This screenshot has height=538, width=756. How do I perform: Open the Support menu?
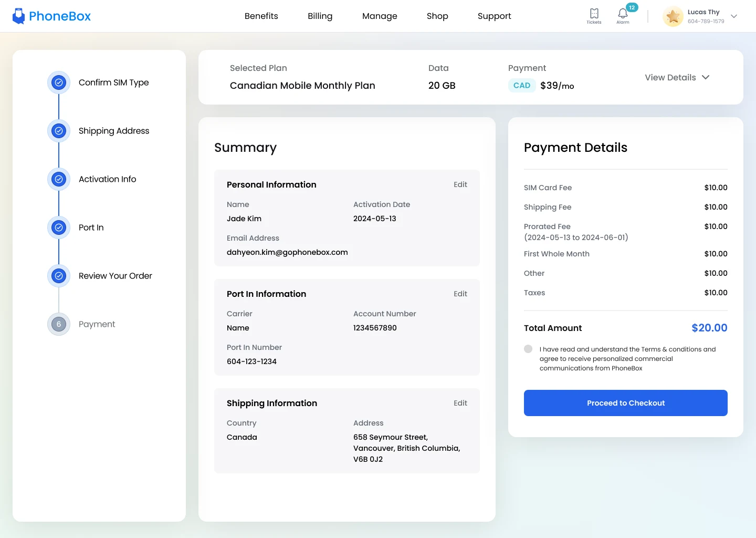pyautogui.click(x=495, y=16)
